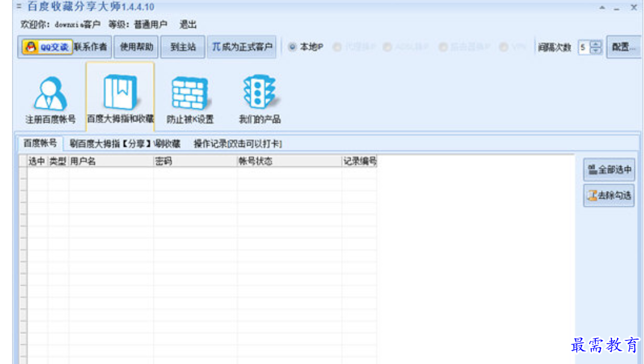Select the 本地IP radio option

[x=305, y=48]
